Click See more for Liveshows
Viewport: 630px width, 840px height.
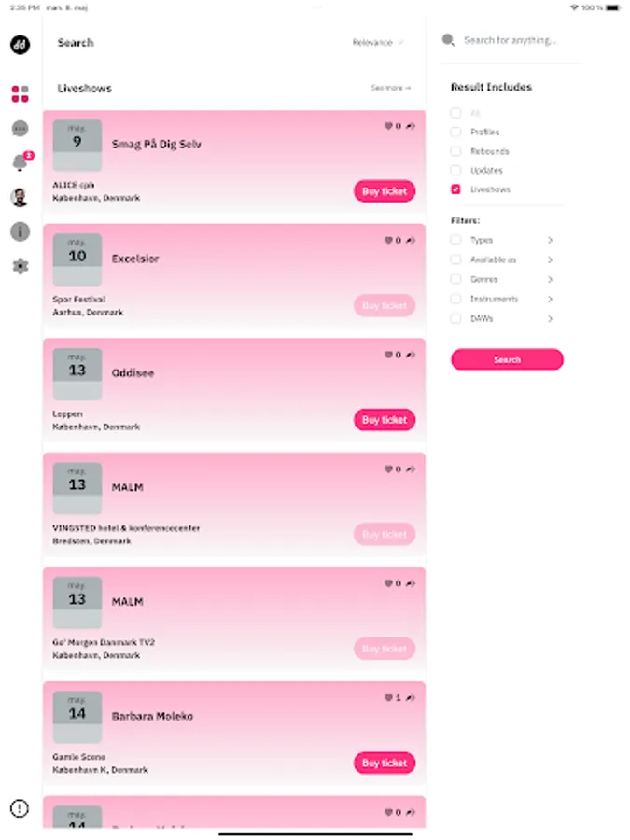[x=390, y=88]
